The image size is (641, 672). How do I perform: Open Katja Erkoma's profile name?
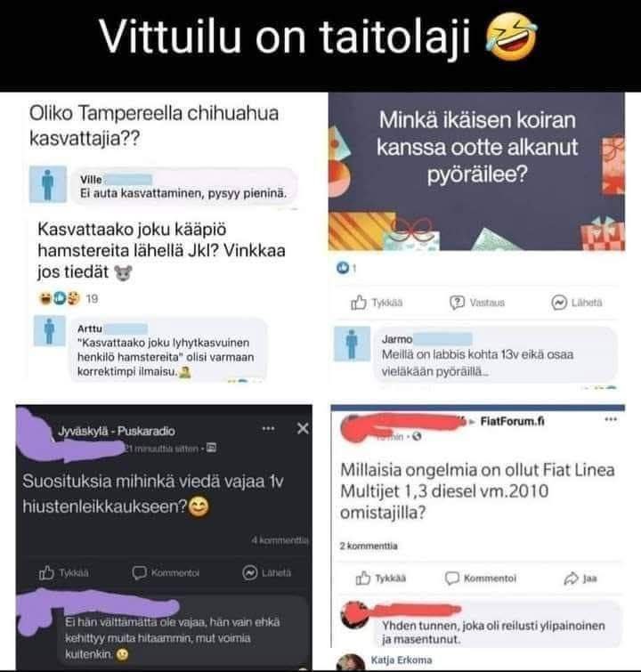402,660
